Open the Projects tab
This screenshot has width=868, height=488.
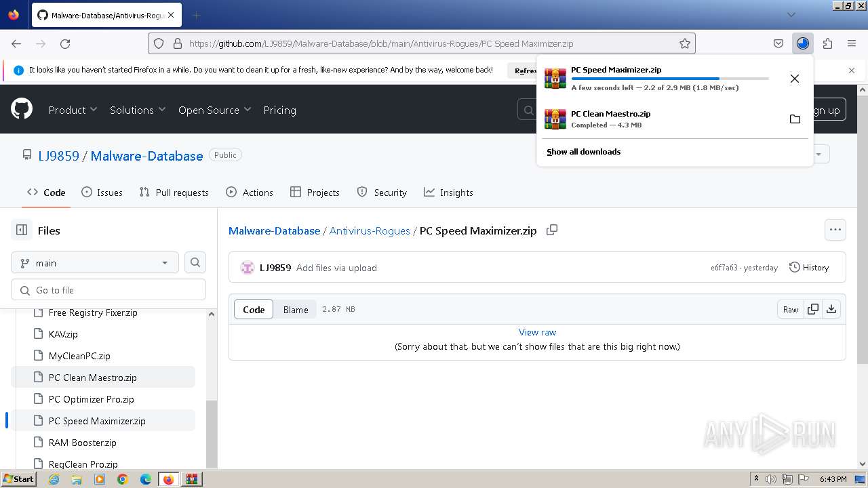pyautogui.click(x=315, y=192)
